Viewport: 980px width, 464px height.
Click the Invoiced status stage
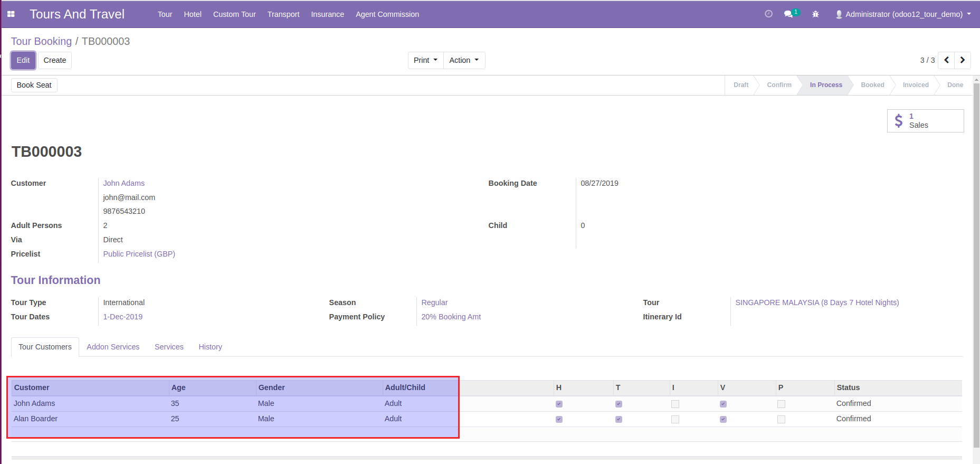(916, 85)
